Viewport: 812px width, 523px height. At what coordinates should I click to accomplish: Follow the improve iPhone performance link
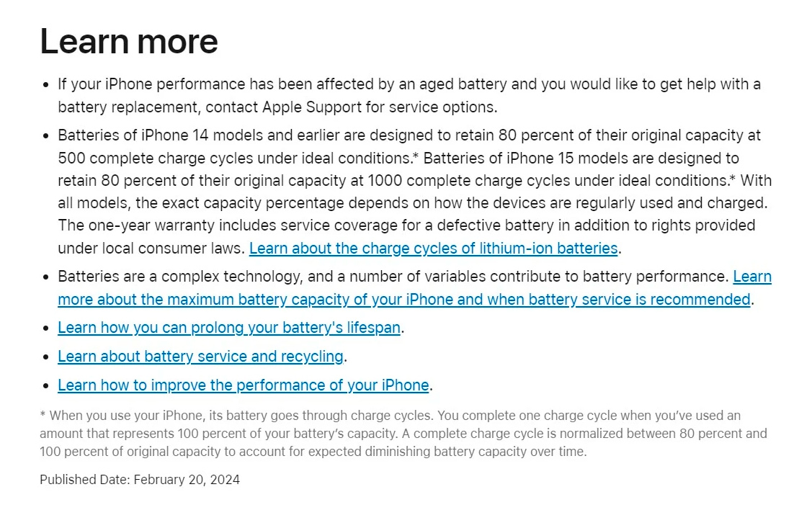click(x=244, y=385)
